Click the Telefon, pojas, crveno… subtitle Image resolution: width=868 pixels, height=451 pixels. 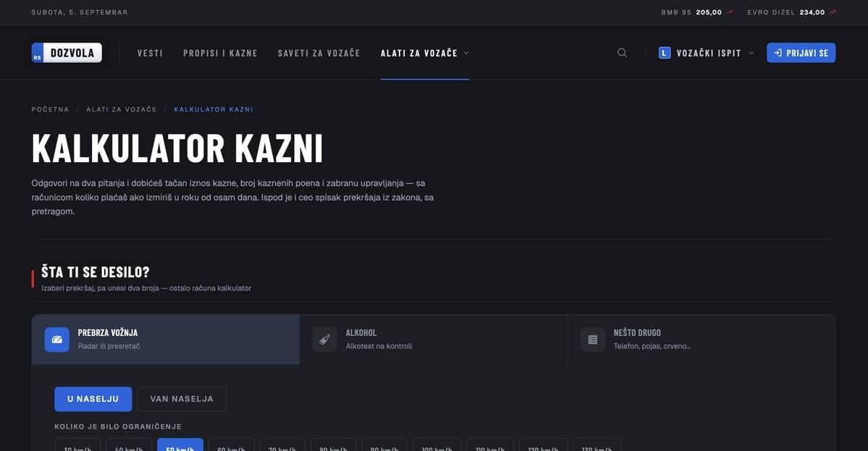[x=652, y=347]
